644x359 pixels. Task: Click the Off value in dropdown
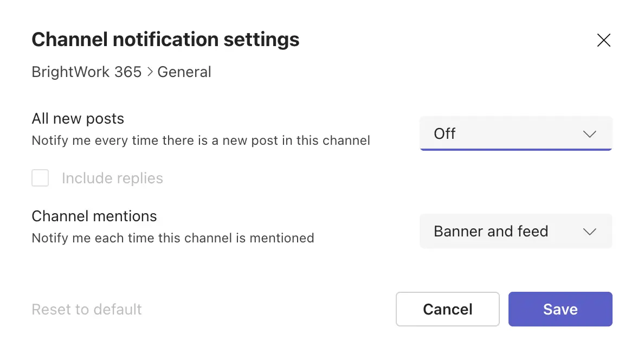click(445, 134)
